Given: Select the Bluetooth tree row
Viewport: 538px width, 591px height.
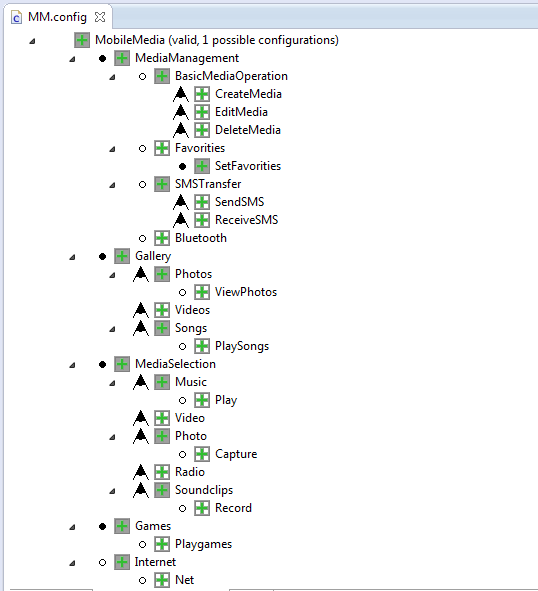Looking at the screenshot, I should (201, 238).
